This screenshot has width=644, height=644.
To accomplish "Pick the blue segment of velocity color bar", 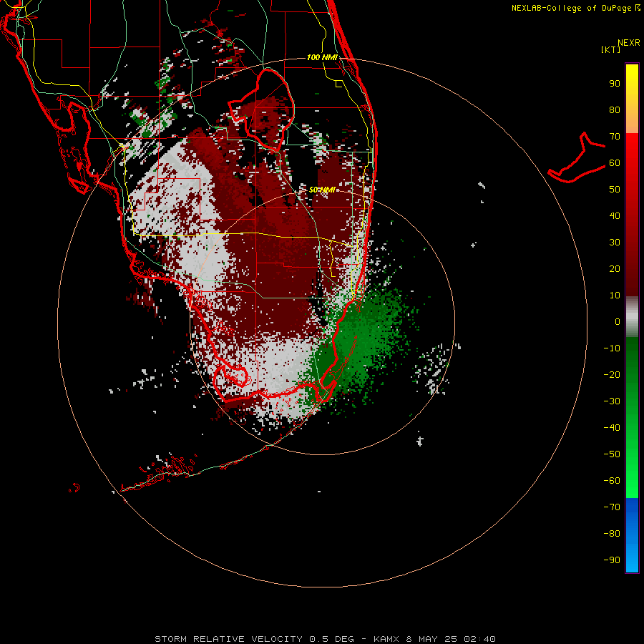I will [632, 535].
